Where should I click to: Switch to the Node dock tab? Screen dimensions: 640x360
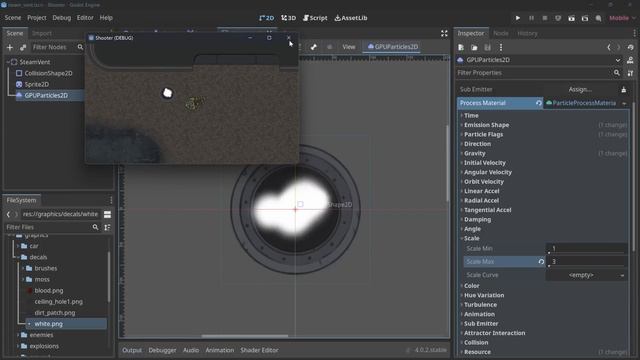pos(501,33)
